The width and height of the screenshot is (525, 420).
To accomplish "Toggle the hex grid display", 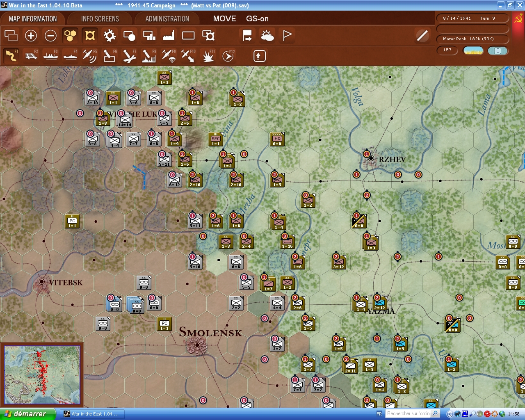I will click(x=70, y=36).
